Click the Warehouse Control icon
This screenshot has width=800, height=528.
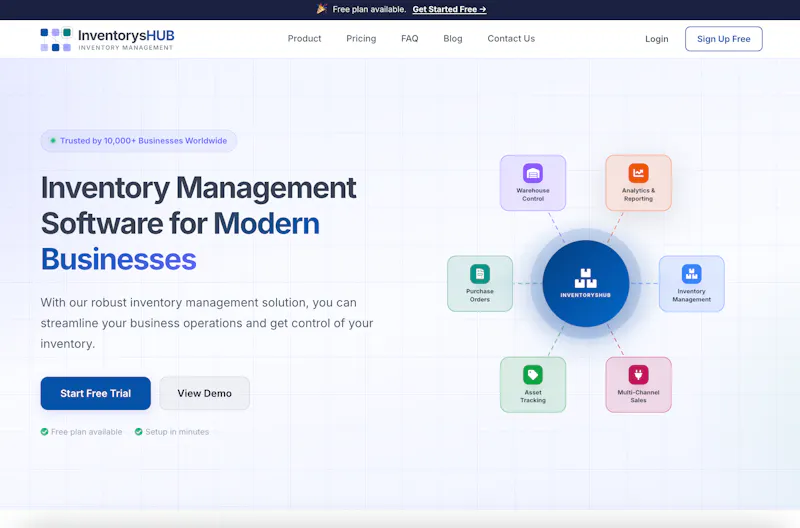click(x=533, y=173)
